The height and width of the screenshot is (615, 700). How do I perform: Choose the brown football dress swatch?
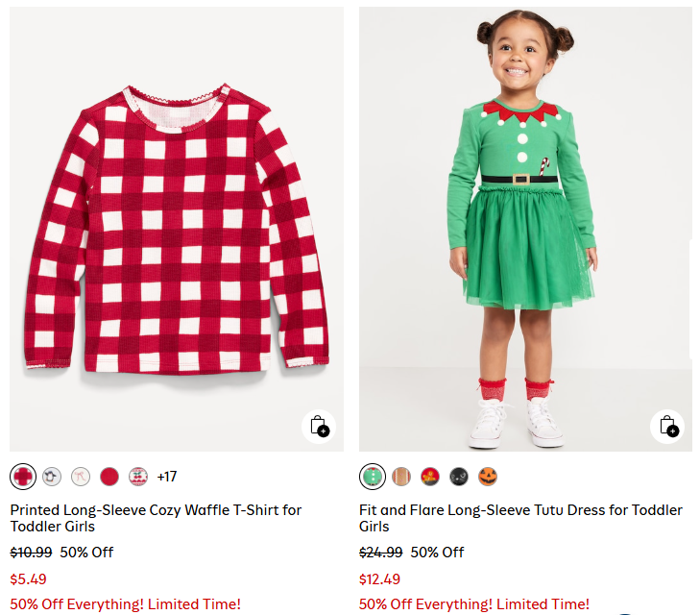coord(401,476)
